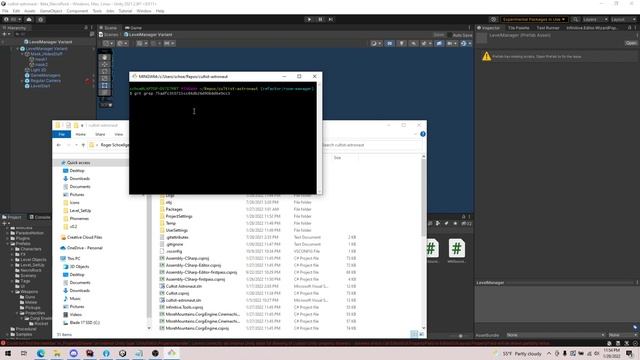Click the undo history icon in toolbar

tap(493, 19)
